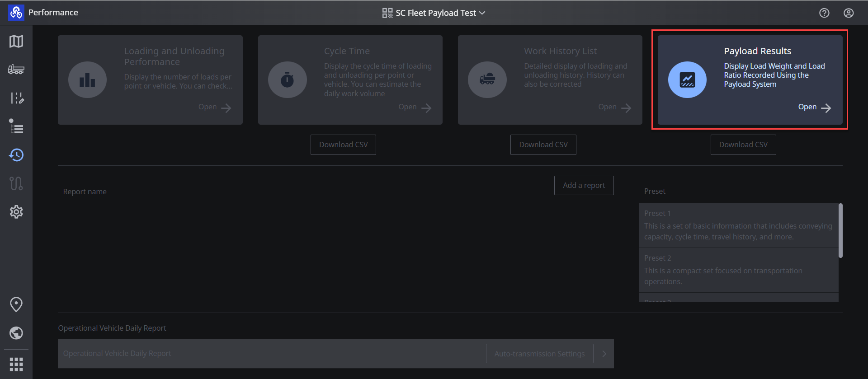Click the bar chart icon on Loading card
The width and height of the screenshot is (868, 379).
(x=87, y=80)
